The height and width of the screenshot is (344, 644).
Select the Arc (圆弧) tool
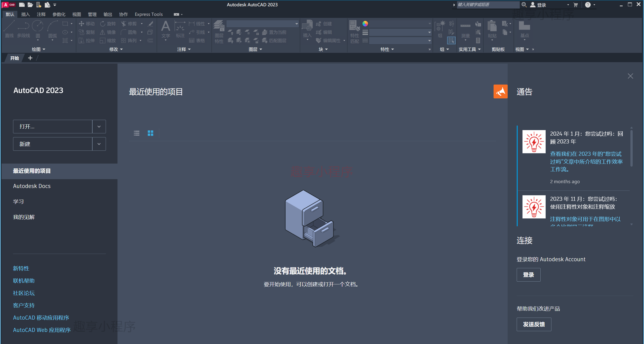click(x=53, y=30)
